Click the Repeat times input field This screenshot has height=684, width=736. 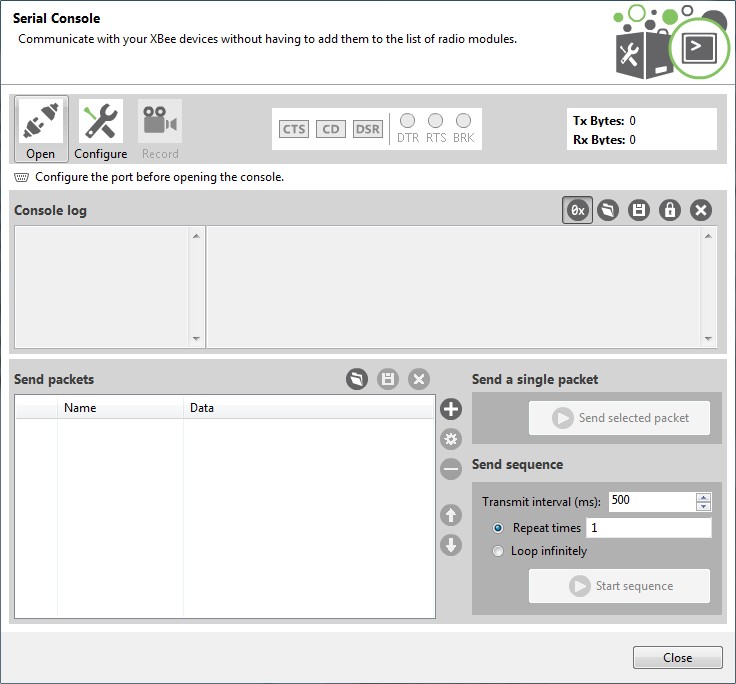[649, 528]
